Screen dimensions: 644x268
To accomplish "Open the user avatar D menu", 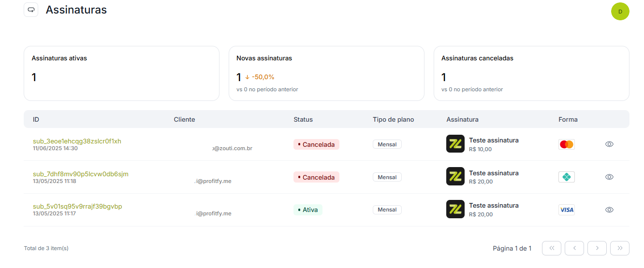I will pyautogui.click(x=620, y=11).
